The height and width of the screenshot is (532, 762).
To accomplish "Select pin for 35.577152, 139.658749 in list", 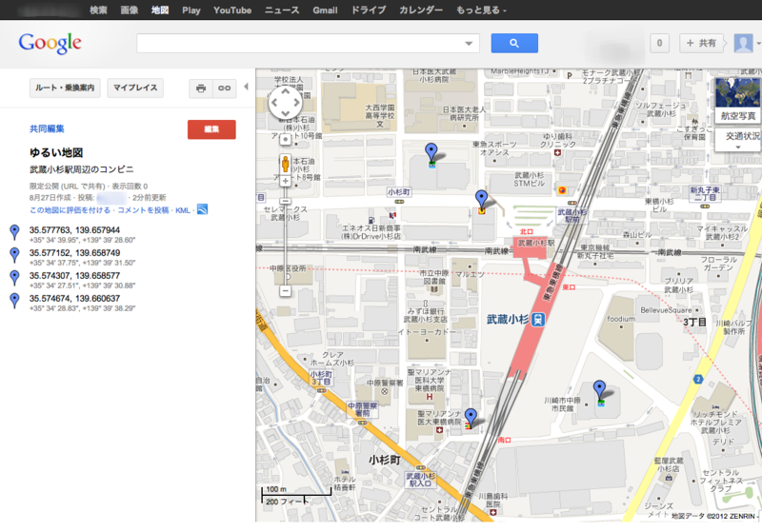I will coord(14,255).
